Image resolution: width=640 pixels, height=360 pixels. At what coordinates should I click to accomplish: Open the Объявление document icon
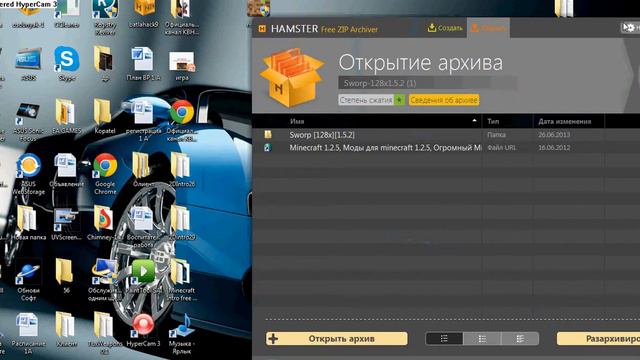point(66,170)
